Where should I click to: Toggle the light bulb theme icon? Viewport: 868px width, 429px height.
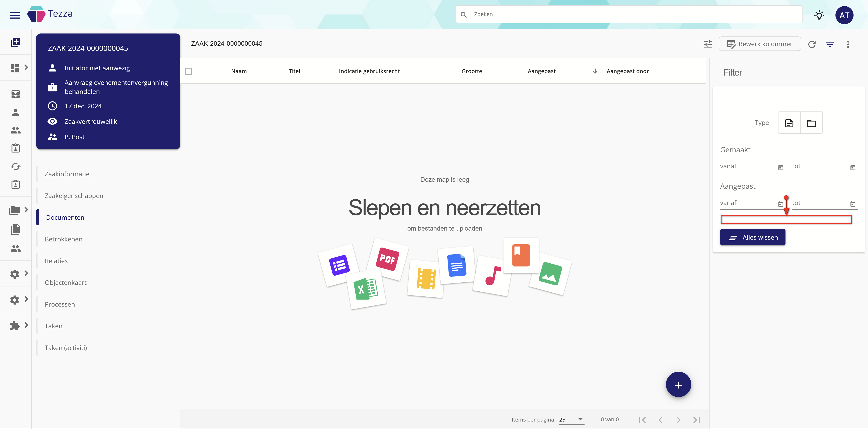click(819, 15)
